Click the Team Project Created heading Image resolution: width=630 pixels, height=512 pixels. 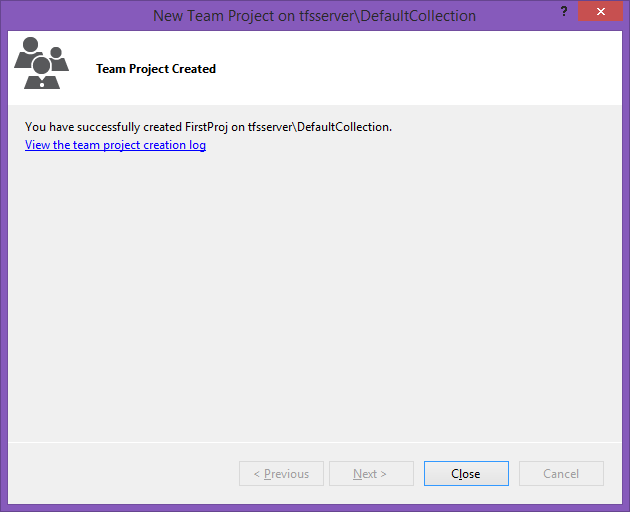point(156,69)
